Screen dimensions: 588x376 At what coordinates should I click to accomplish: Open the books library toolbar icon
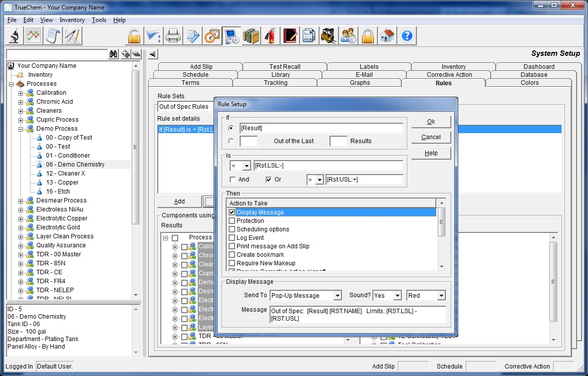pos(251,36)
